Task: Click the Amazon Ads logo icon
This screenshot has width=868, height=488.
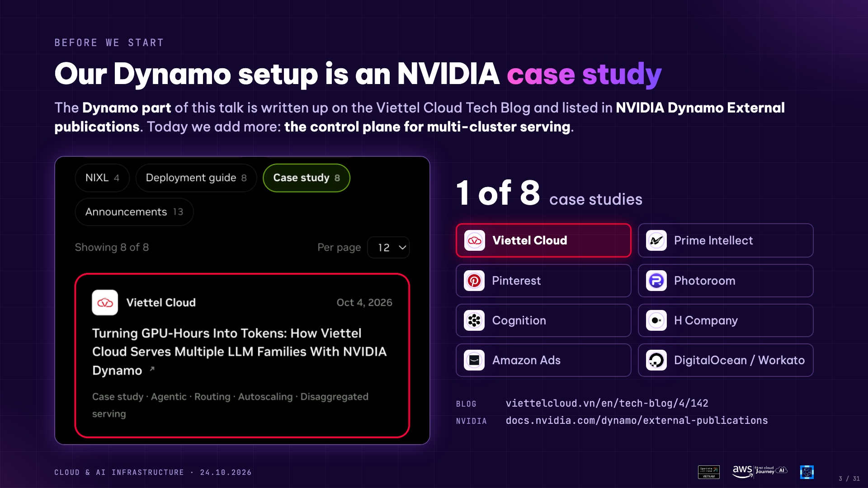Action: tap(474, 360)
